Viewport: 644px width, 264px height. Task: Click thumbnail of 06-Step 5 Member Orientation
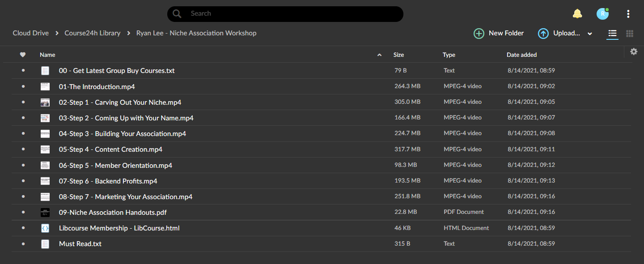(45, 165)
